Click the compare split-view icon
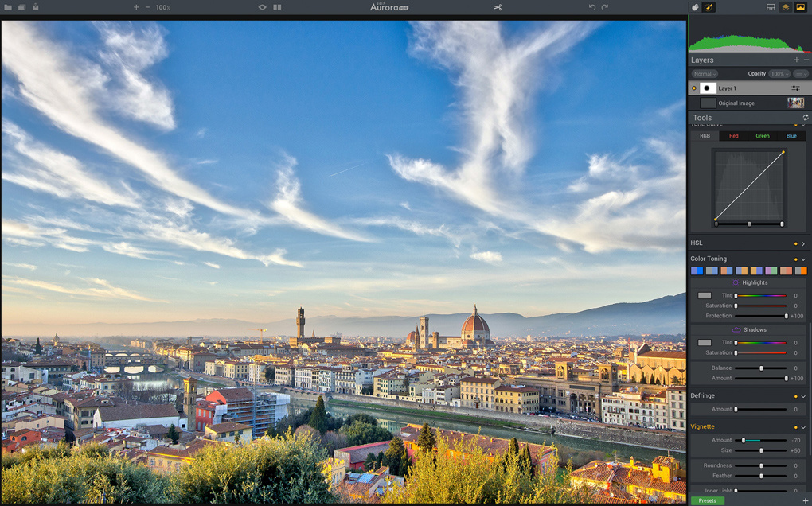This screenshot has height=506, width=812. tap(277, 7)
